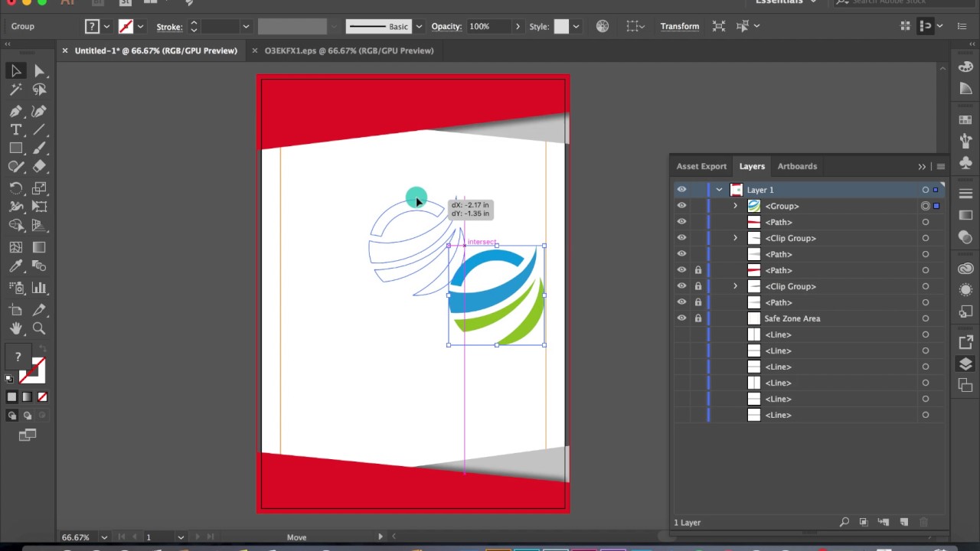
Task: Unlock the Safe Zone Area layer
Action: (x=698, y=318)
